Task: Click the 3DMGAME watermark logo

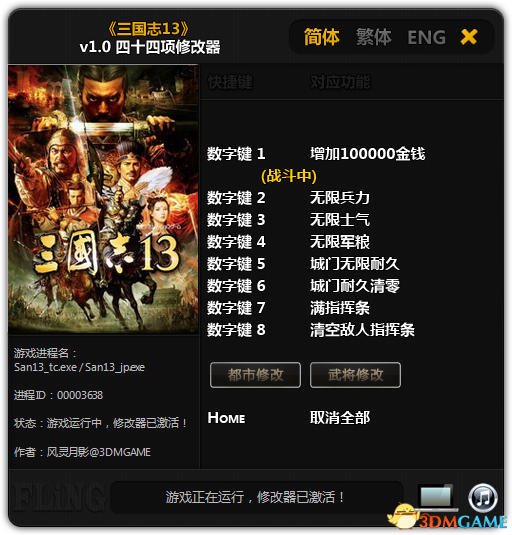Action: [x=448, y=518]
